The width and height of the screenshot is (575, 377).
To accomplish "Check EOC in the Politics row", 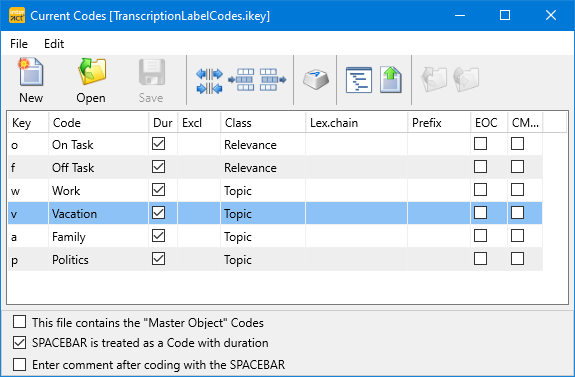I will [480, 259].
